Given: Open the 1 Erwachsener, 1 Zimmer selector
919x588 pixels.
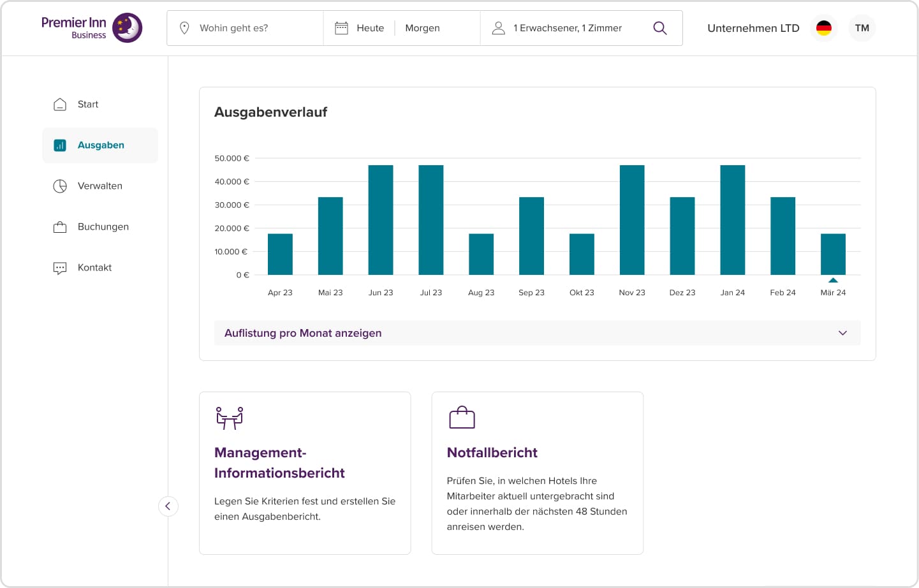Looking at the screenshot, I should pos(567,28).
